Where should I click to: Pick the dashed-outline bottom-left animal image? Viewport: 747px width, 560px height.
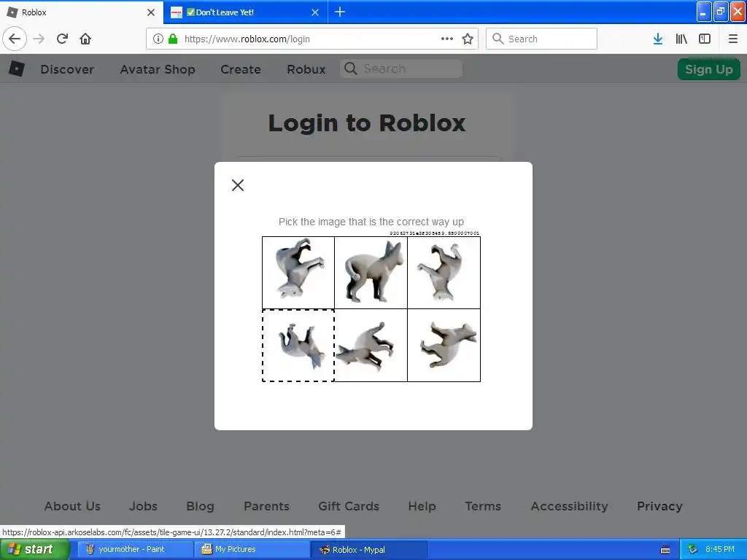(x=298, y=345)
